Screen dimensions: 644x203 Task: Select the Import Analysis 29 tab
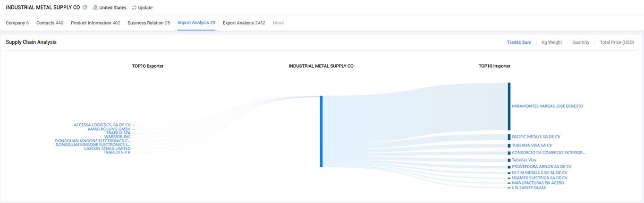click(196, 23)
